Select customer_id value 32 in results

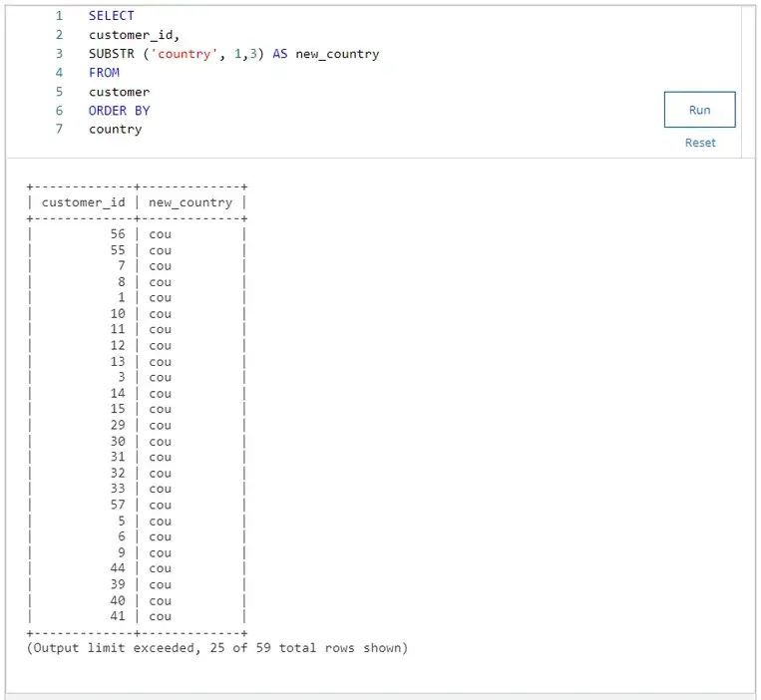(x=118, y=473)
